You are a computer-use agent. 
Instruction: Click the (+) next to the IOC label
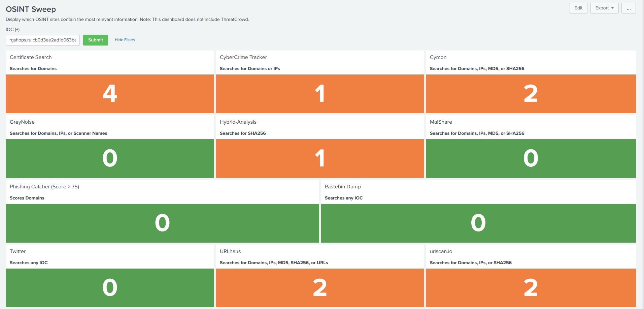click(17, 29)
